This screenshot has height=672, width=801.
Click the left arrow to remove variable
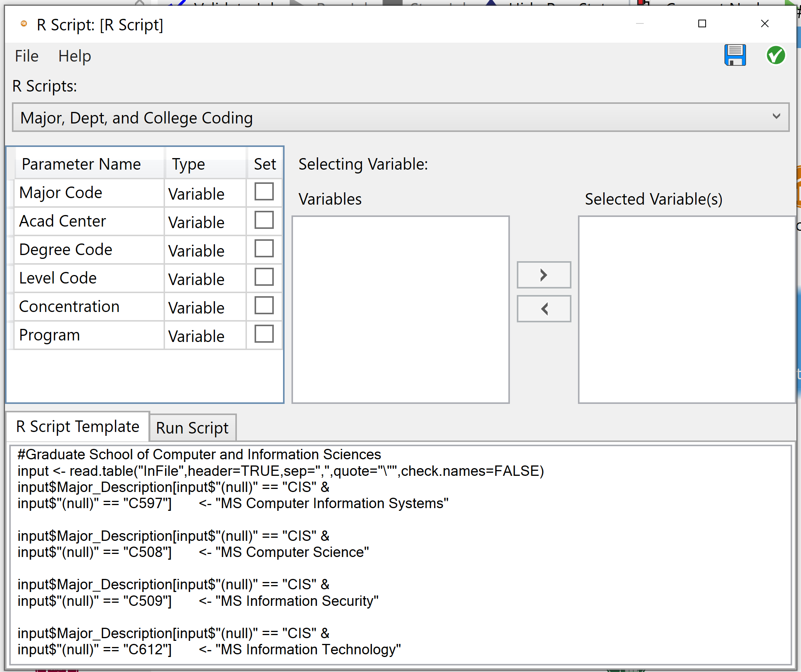[543, 309]
